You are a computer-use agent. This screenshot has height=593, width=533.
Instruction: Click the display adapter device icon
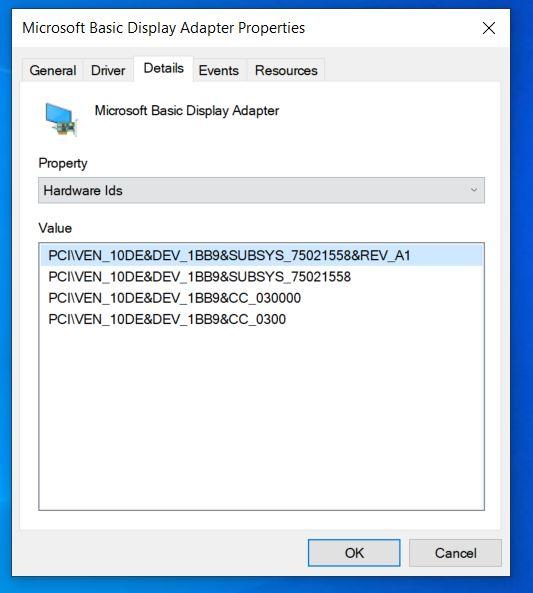coord(61,119)
